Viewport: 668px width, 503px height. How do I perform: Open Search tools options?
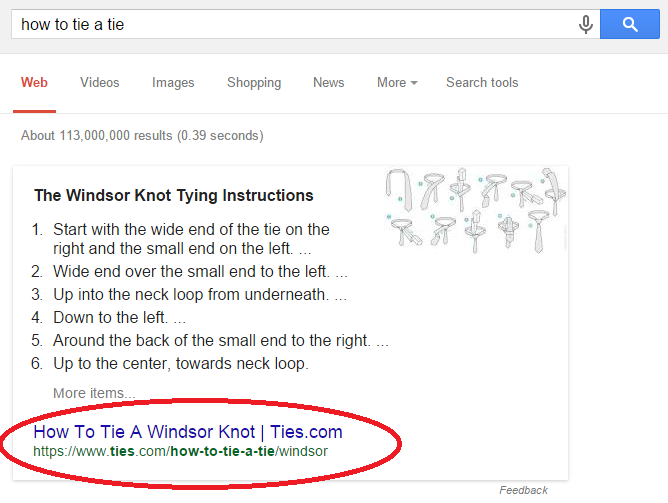(482, 82)
